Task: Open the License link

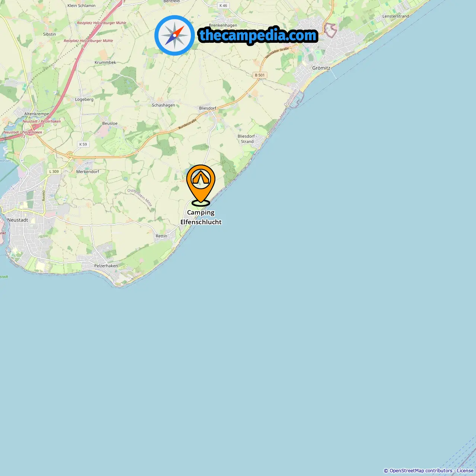Action: tap(465, 471)
